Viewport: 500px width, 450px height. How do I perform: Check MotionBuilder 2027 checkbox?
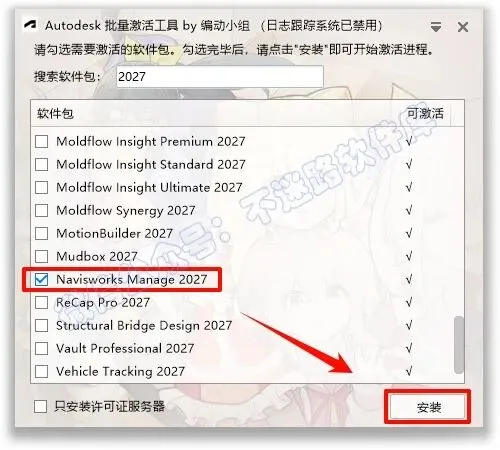[x=41, y=233]
